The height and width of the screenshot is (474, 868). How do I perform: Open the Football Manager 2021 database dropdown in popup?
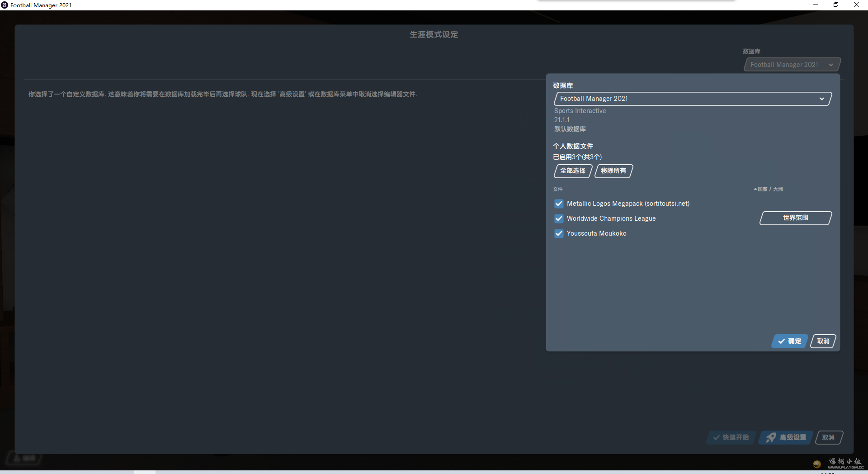tap(693, 99)
